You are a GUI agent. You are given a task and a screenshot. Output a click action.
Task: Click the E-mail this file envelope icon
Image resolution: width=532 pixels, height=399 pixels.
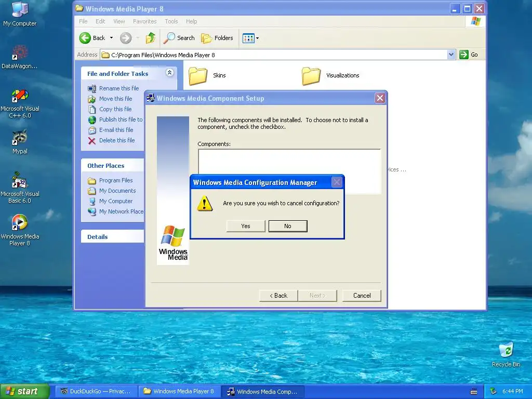92,130
